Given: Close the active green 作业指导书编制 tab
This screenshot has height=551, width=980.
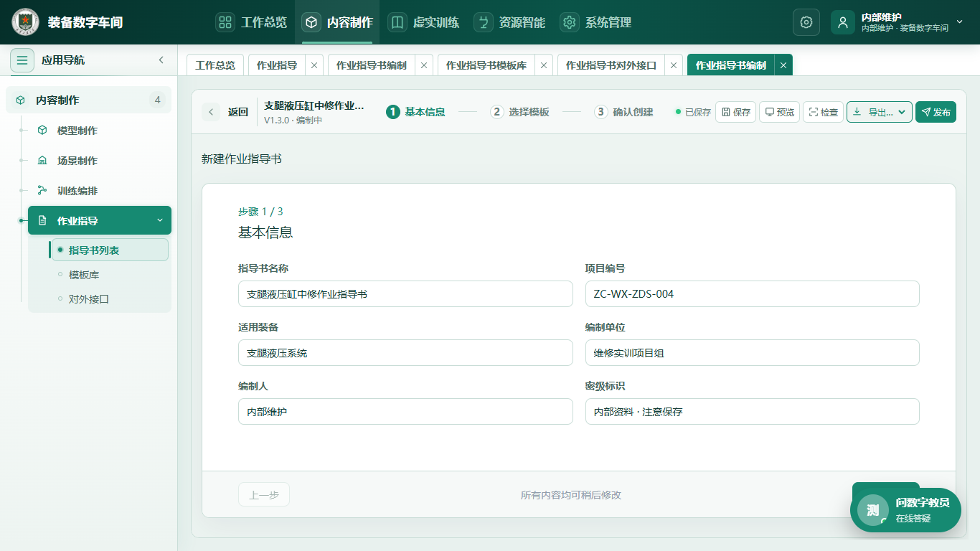Looking at the screenshot, I should coord(783,65).
